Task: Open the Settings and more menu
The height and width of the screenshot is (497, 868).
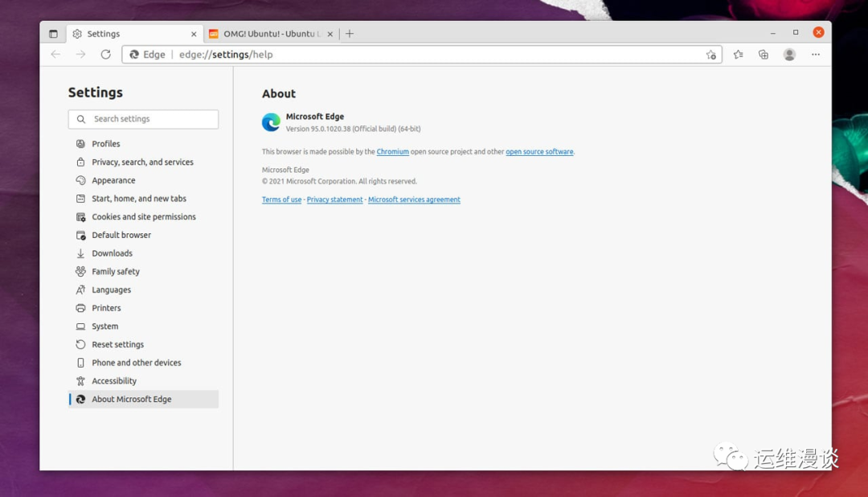Action: [x=815, y=55]
